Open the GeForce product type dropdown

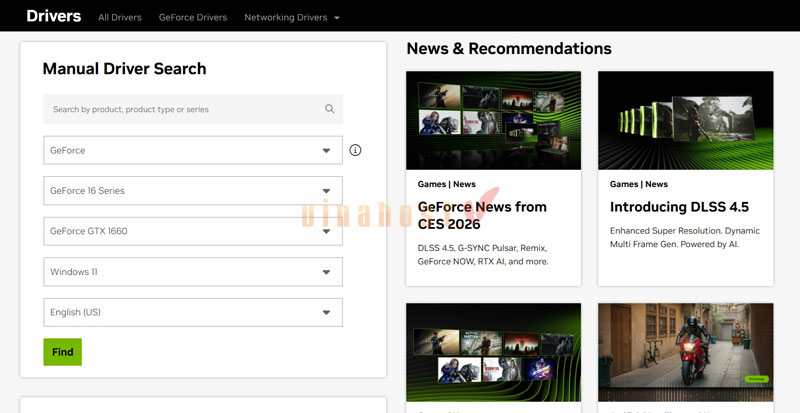click(x=193, y=150)
